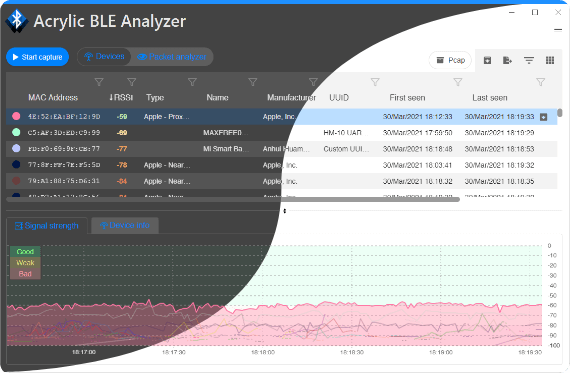This screenshot has width=570, height=373.
Task: Select device row 77:8F:FF:7E:F5:5D
Action: pos(282,165)
